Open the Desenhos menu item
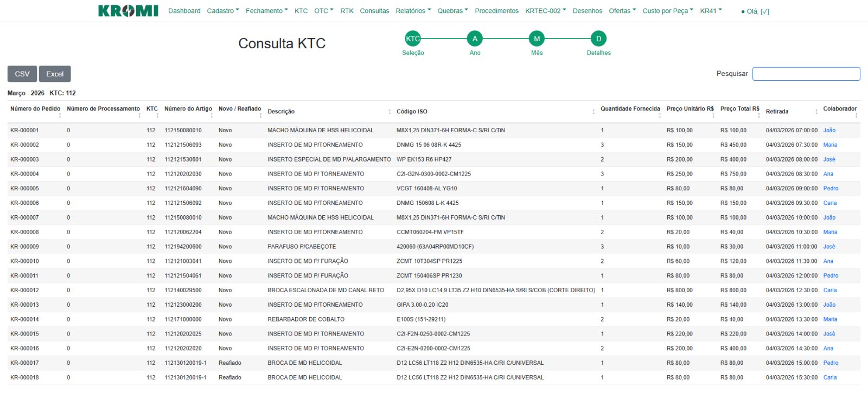Viewport: 868px width, 393px height. (588, 11)
